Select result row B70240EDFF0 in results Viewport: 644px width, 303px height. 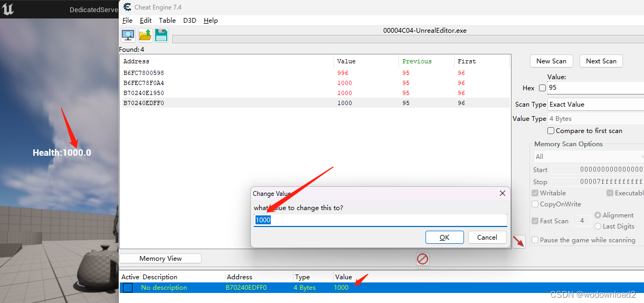(x=315, y=103)
